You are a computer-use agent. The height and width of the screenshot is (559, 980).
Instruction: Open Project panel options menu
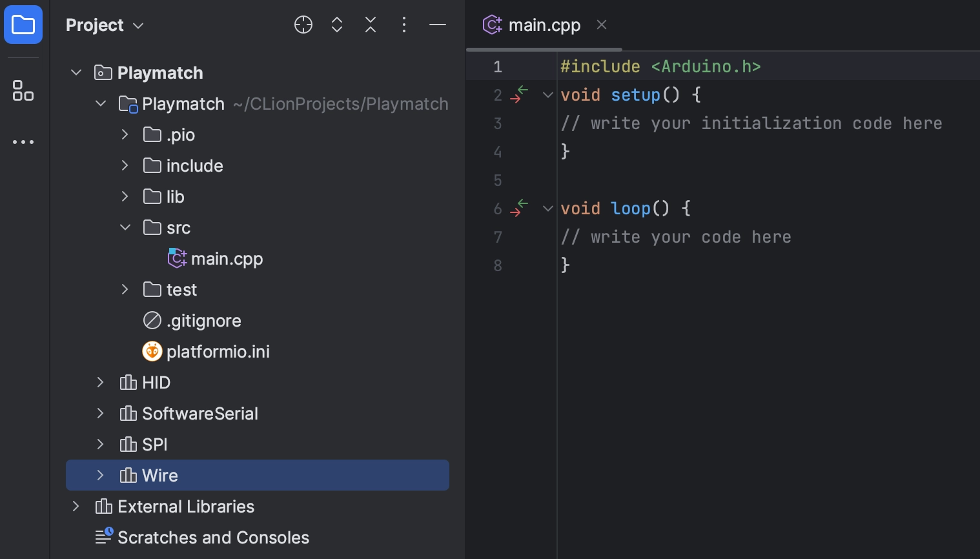pos(404,25)
